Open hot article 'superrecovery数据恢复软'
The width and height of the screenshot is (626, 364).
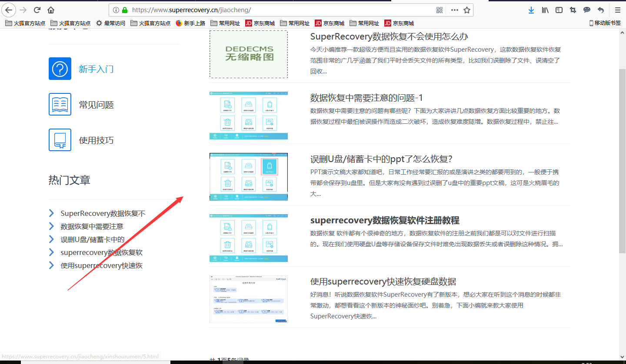101,252
